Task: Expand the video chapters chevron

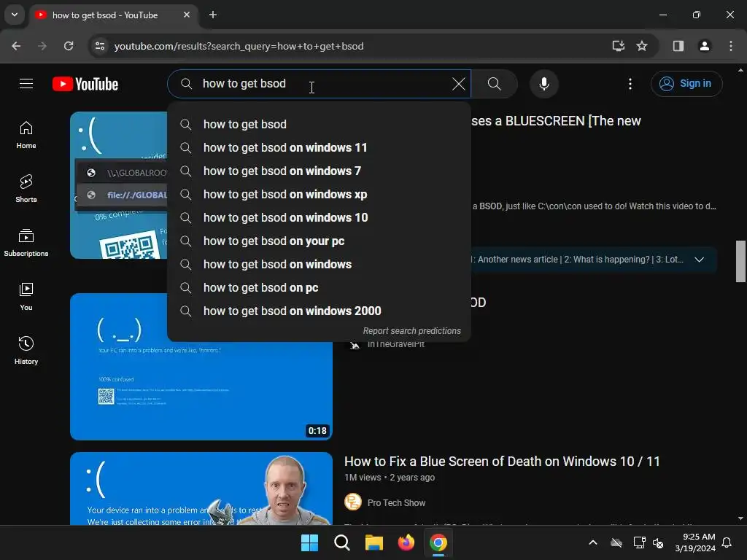Action: tap(699, 260)
